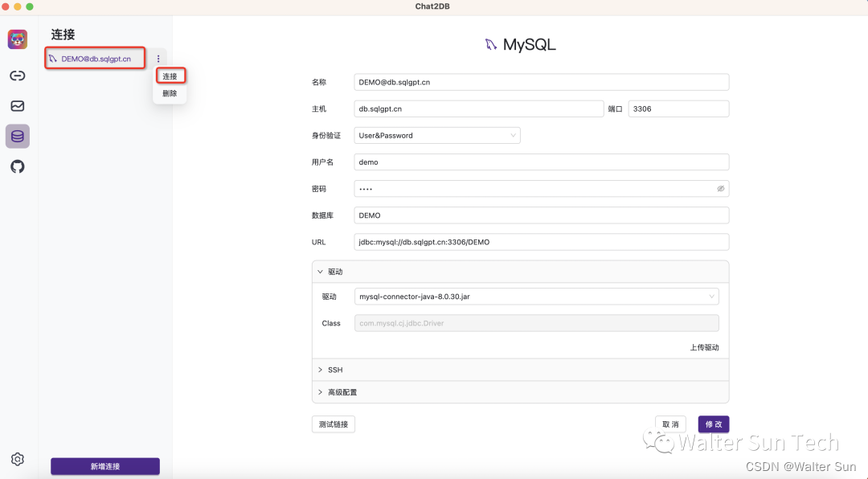Click the 取消 cancel button
Screen dimensions: 868x479
click(x=670, y=424)
